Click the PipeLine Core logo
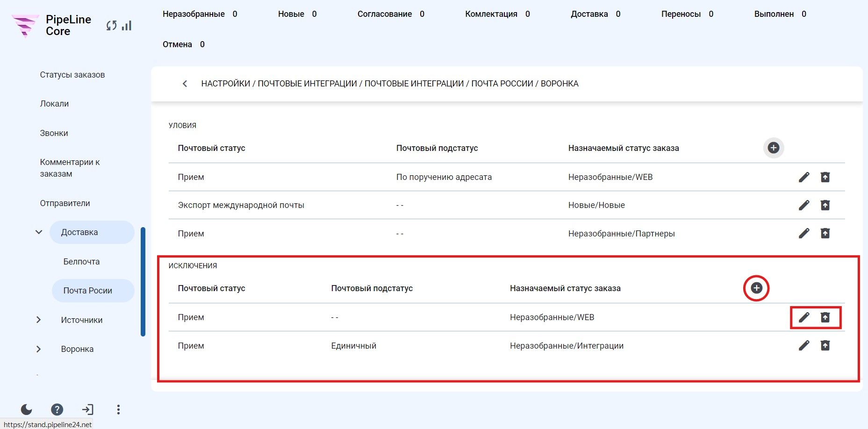 pos(51,25)
